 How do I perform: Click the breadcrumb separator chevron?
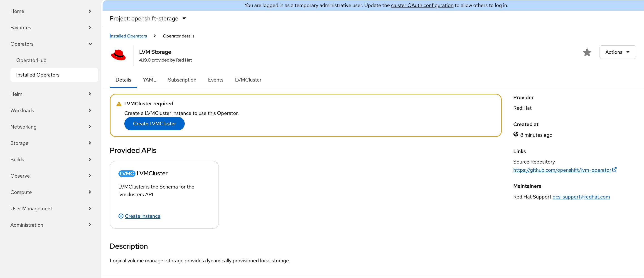click(155, 36)
